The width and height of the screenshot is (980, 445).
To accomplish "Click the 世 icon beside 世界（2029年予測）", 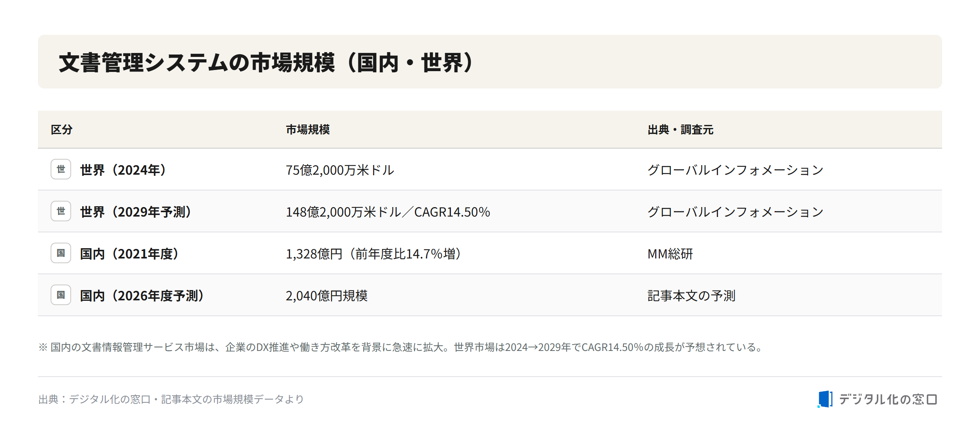I will pyautogui.click(x=61, y=211).
